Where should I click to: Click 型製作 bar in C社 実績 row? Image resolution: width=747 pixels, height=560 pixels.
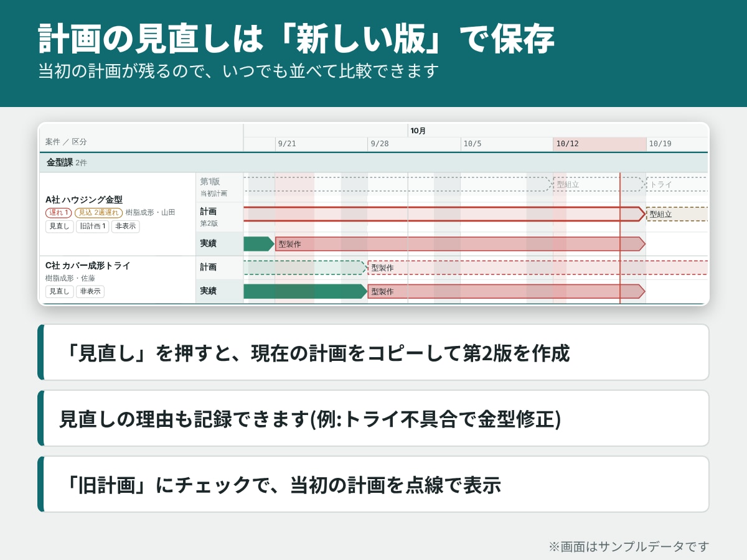(506, 291)
